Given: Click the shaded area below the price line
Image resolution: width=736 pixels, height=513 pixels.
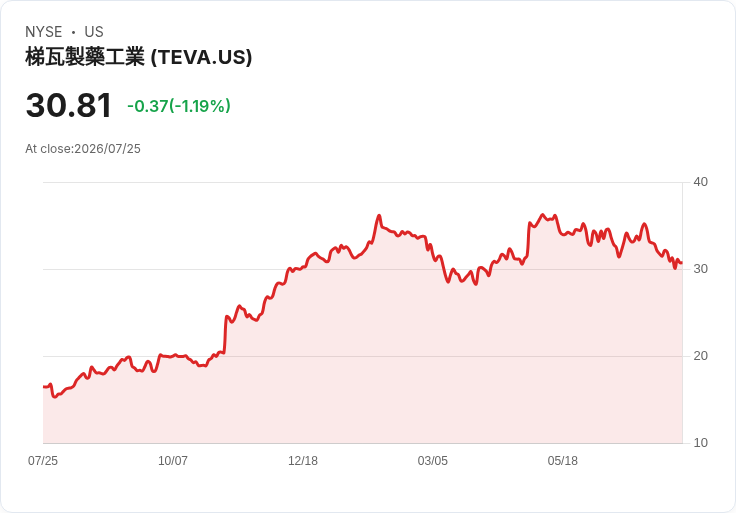Looking at the screenshot, I should [x=362, y=357].
